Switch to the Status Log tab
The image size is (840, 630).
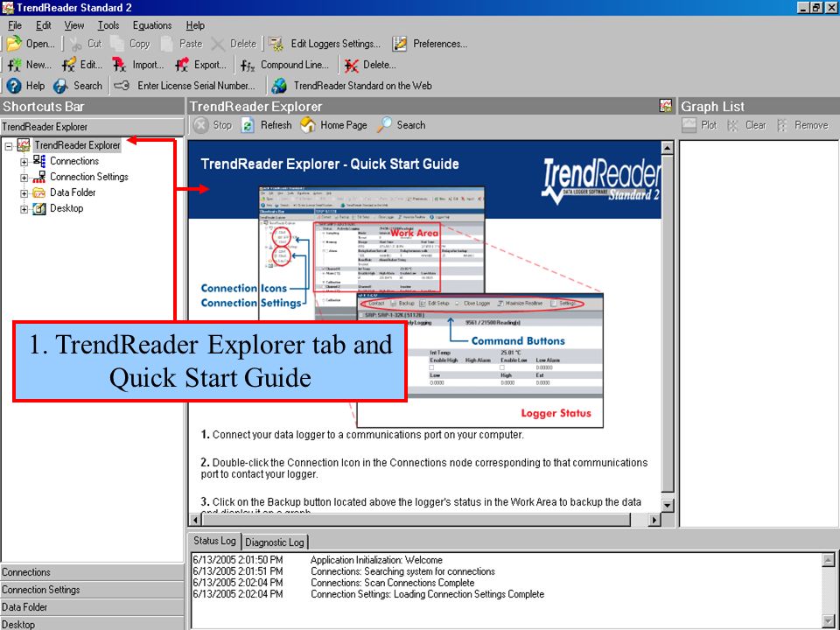(x=214, y=541)
